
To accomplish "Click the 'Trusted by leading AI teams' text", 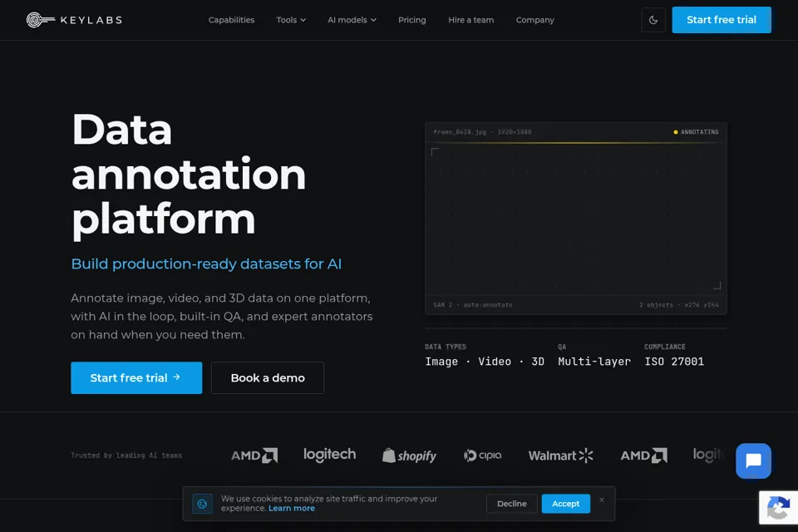I will point(126,456).
